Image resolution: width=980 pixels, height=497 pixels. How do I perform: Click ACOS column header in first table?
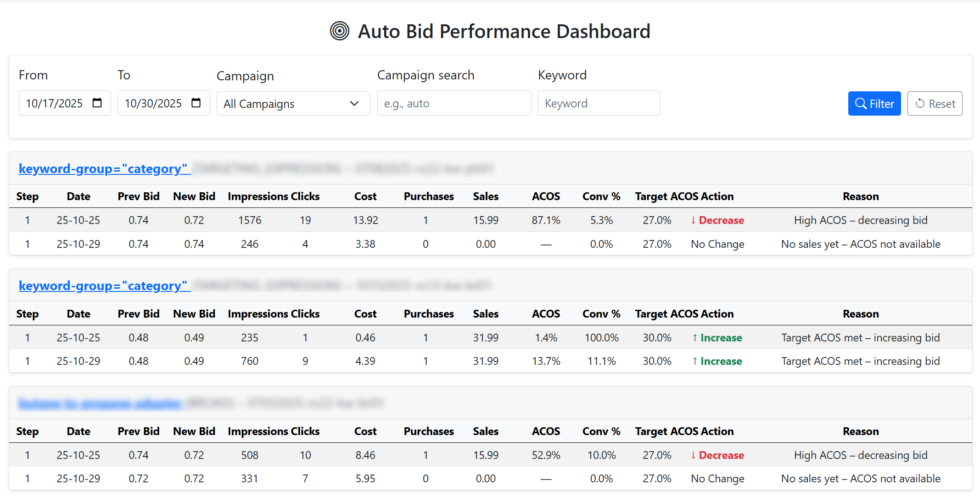[545, 196]
